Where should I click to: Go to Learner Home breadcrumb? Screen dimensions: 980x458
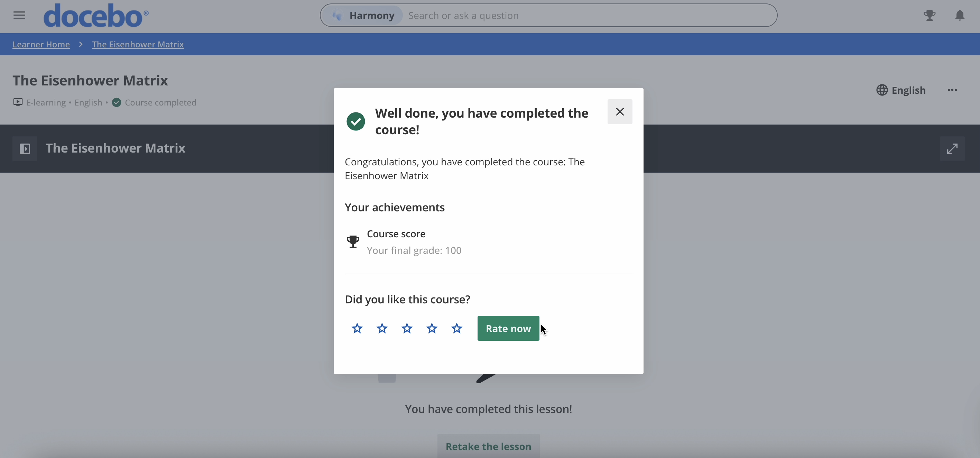[x=41, y=45]
